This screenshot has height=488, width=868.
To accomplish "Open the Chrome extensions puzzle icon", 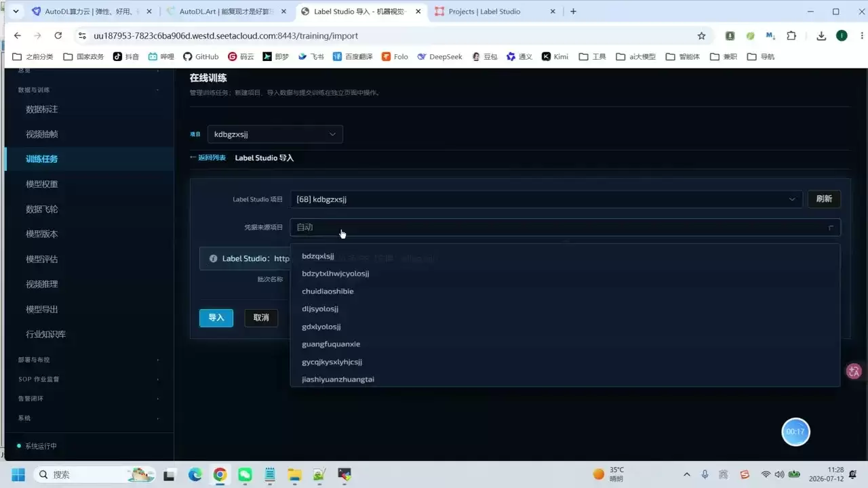I will coord(791,35).
